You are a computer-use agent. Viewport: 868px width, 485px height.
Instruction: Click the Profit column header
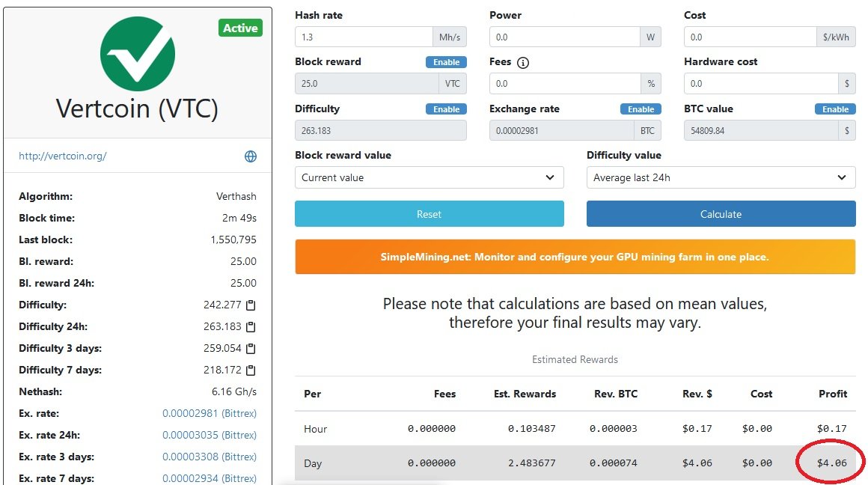point(833,394)
